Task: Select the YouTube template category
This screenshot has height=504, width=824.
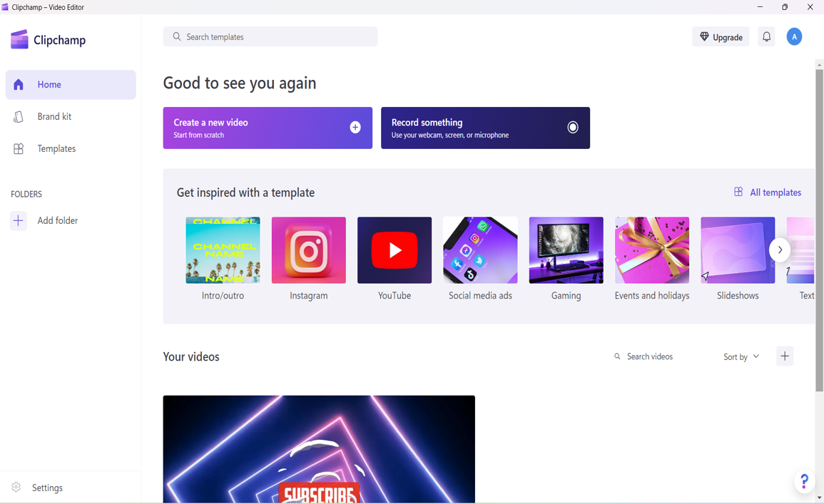Action: point(395,258)
